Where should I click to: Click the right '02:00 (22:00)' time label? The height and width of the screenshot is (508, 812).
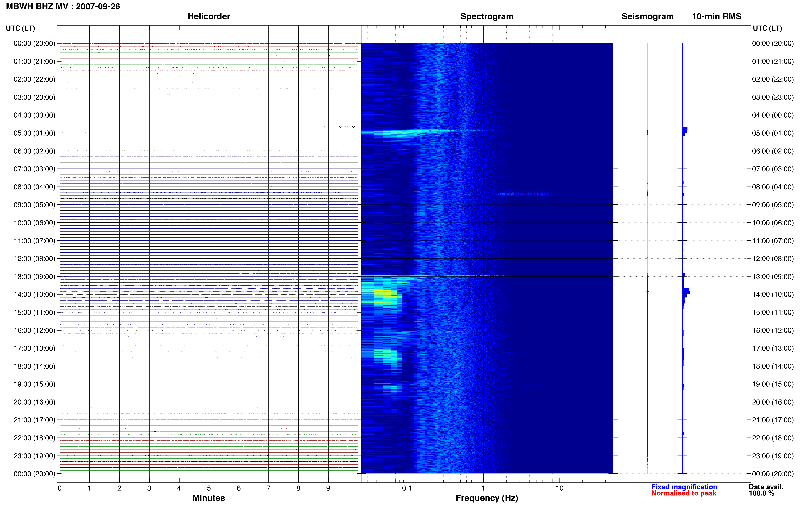(773, 79)
